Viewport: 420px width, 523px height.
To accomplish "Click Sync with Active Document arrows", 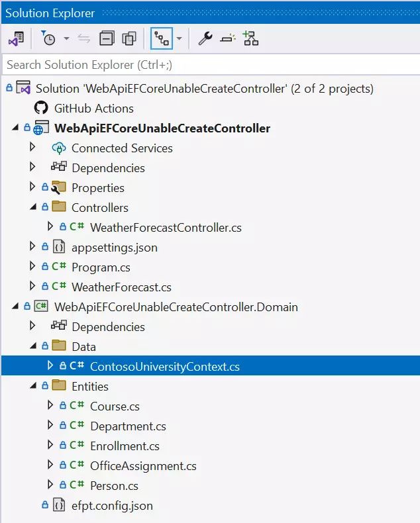I will (83, 38).
